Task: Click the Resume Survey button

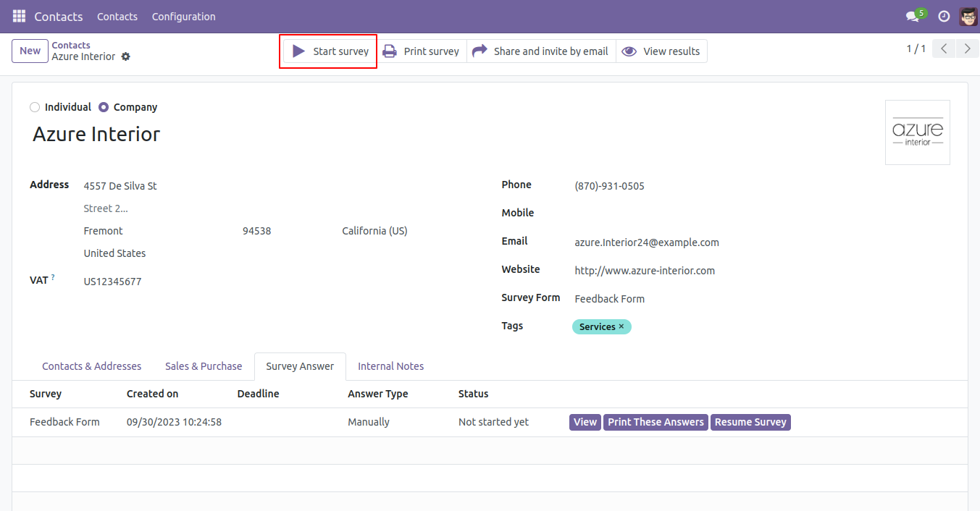Action: [750, 422]
